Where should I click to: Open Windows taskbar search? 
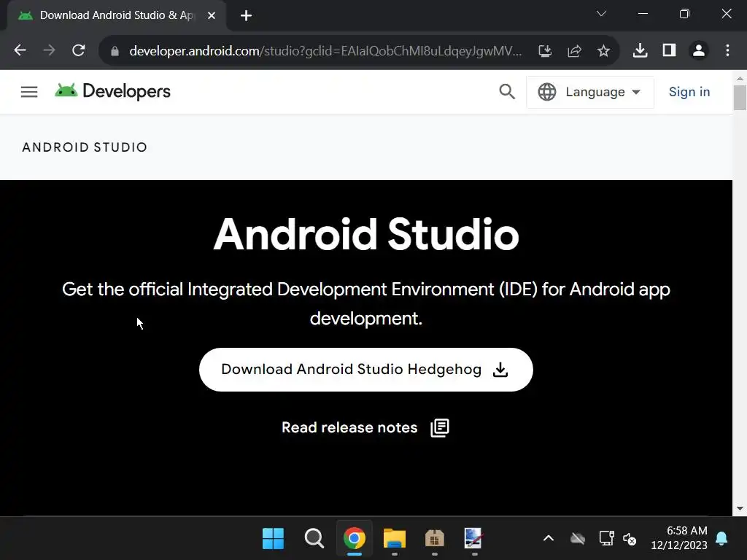point(314,539)
